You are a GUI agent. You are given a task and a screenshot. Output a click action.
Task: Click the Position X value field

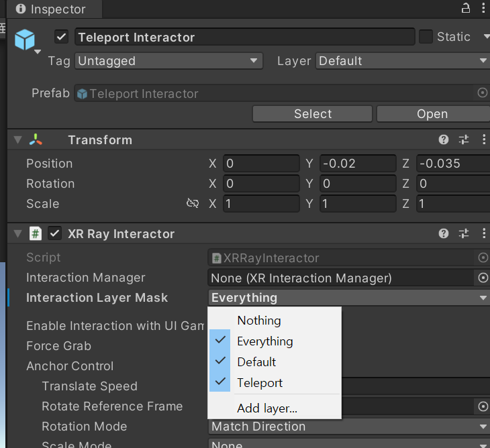point(261,163)
